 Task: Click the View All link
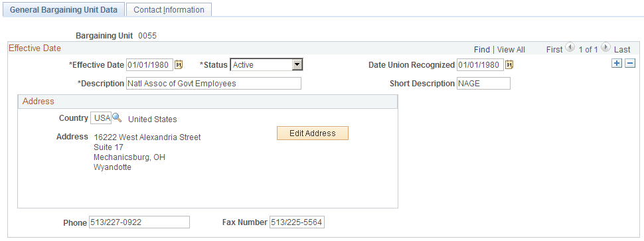[511, 50]
